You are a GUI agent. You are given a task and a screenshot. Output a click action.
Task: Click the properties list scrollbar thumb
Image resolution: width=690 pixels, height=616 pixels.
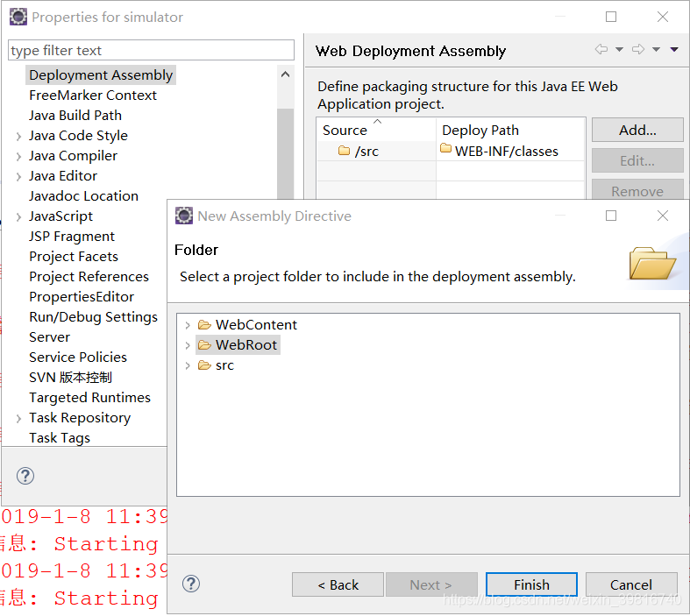tap(285, 154)
